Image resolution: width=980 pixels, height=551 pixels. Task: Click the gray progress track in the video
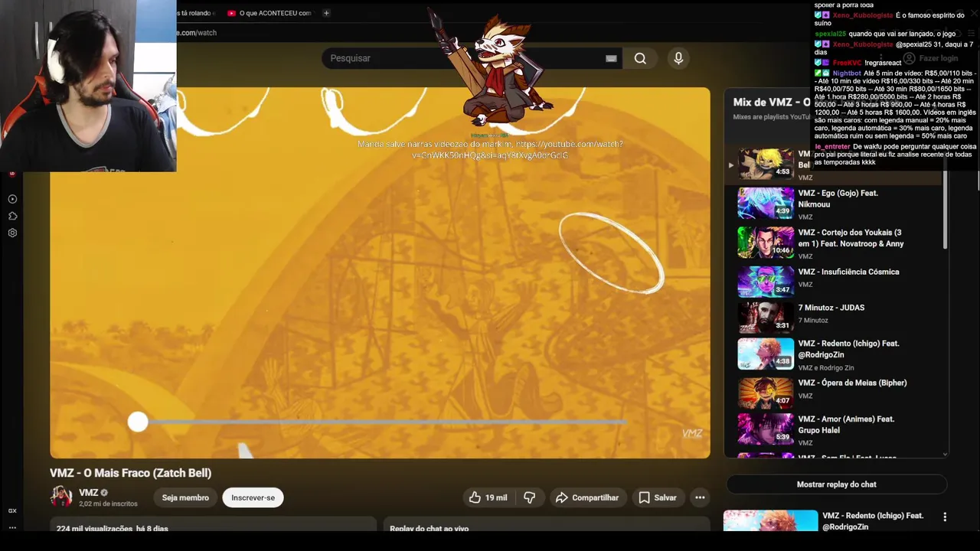tap(387, 422)
